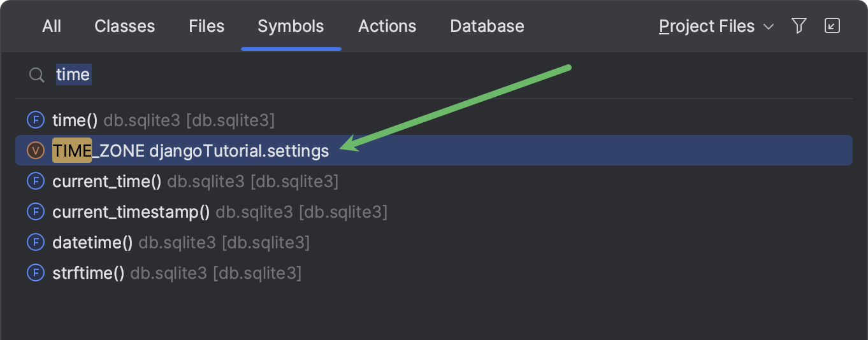Screen dimensions: 868x340
Task: Click the search field containing 'time'
Action: tap(382, 75)
